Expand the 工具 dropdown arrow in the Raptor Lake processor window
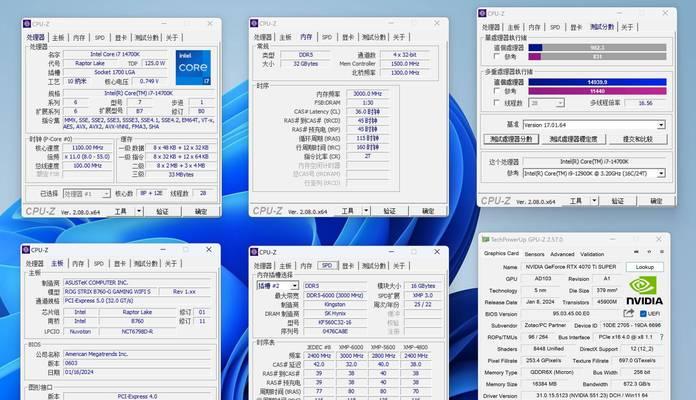696x400 pixels. (139, 211)
